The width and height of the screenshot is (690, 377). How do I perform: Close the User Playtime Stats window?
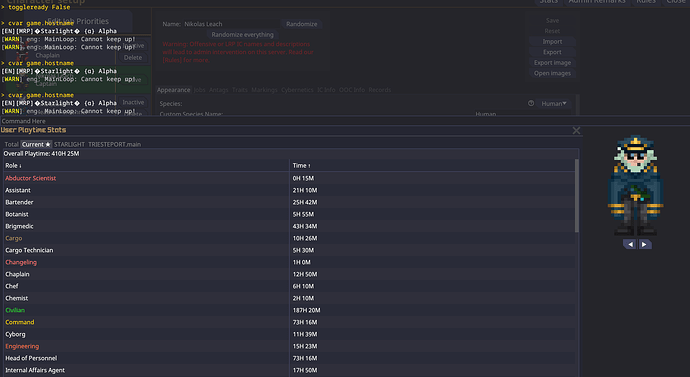tap(576, 131)
